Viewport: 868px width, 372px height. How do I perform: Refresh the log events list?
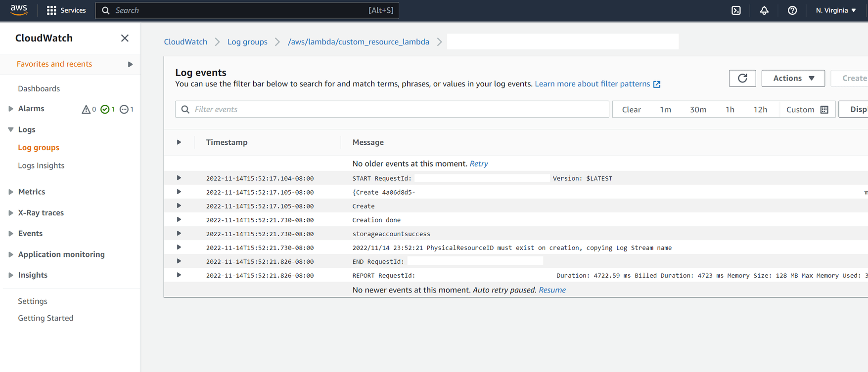[742, 78]
